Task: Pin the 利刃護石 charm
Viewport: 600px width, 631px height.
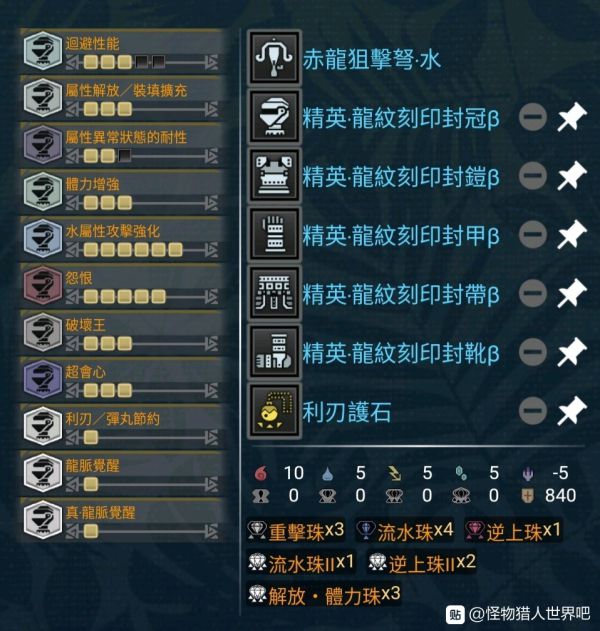Action: tap(572, 410)
